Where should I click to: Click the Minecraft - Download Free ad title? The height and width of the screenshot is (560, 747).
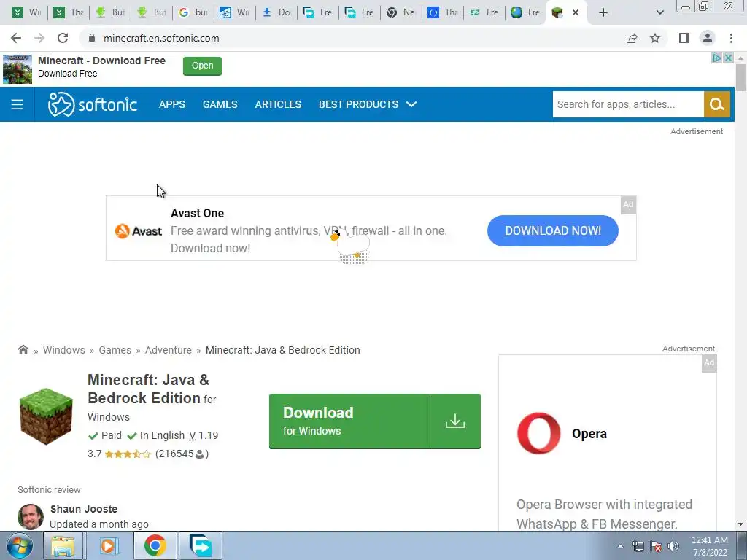(x=101, y=61)
